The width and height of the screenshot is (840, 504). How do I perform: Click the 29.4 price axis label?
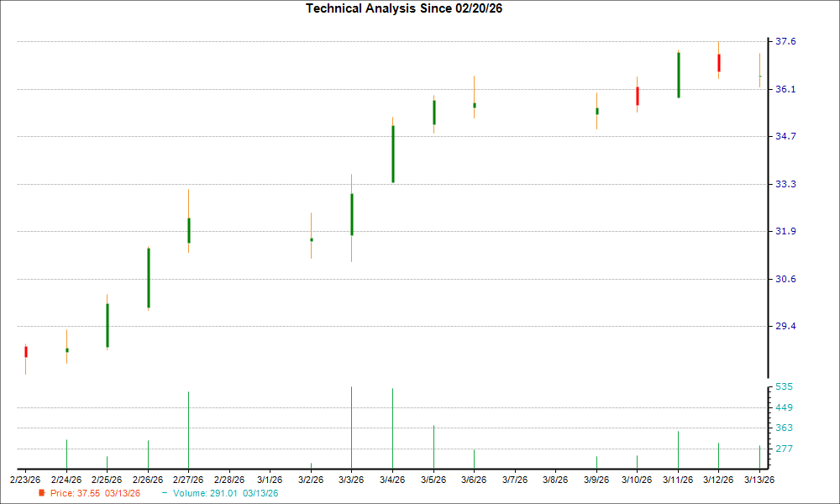click(x=785, y=326)
